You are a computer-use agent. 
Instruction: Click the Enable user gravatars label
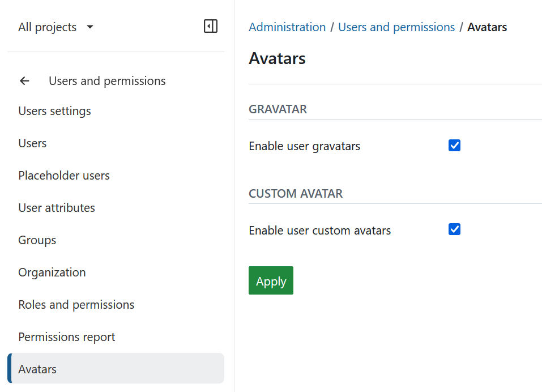[x=305, y=146]
